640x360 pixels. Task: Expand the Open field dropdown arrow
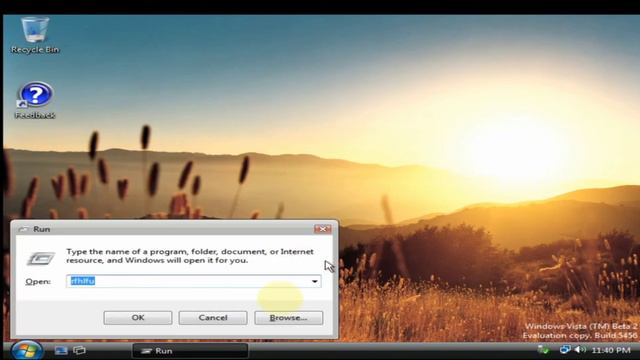pos(315,281)
